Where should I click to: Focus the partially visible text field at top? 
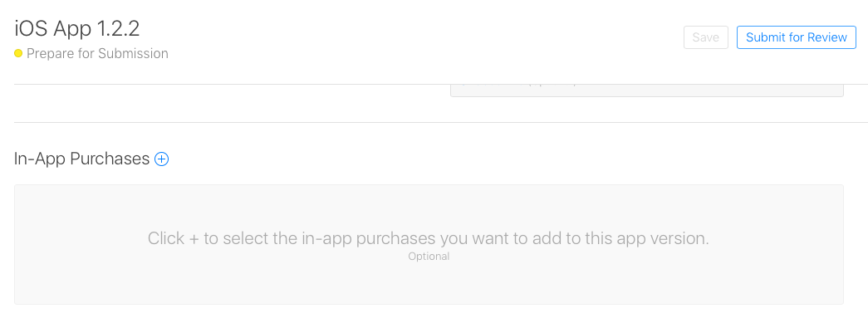[x=646, y=91]
